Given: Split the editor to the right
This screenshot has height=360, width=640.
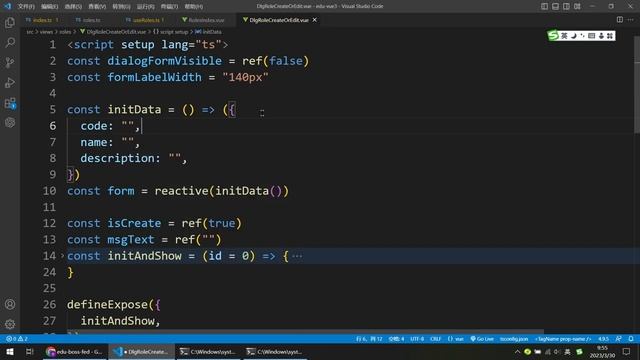Looking at the screenshot, I should [620, 20].
